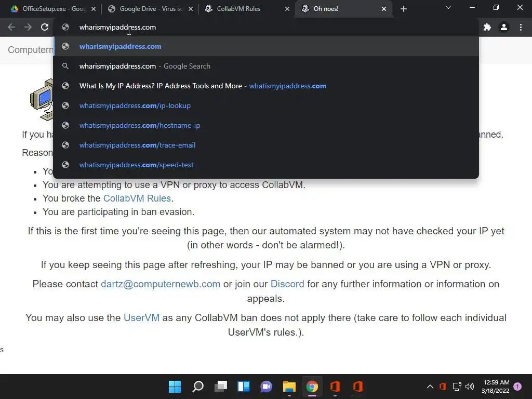Select the whatismyipaddress.com/trace-email suggestion
The width and height of the screenshot is (532, 399).
click(x=266, y=145)
